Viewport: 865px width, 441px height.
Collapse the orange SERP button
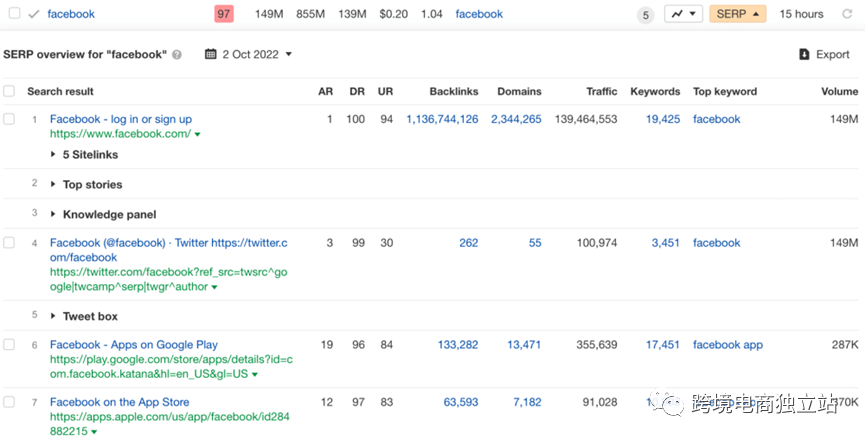pos(738,14)
